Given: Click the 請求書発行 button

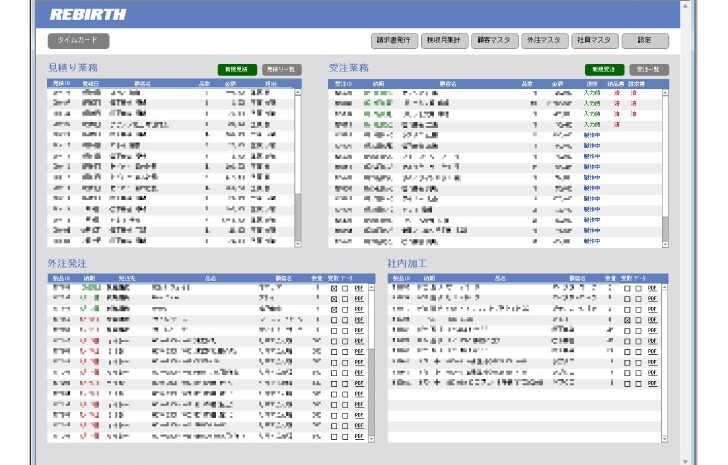Looking at the screenshot, I should coord(394,41).
